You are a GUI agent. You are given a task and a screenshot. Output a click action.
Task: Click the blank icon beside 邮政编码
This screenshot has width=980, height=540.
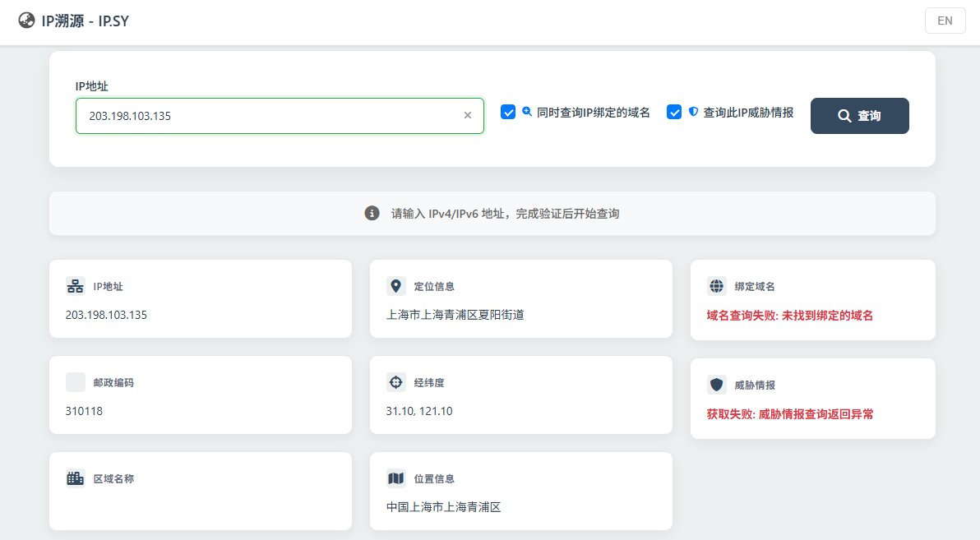pos(75,382)
